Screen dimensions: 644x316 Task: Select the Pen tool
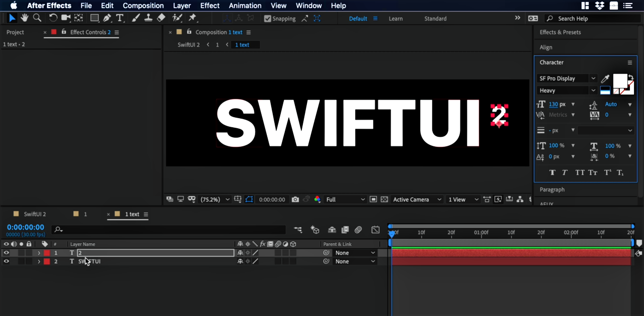point(107,18)
